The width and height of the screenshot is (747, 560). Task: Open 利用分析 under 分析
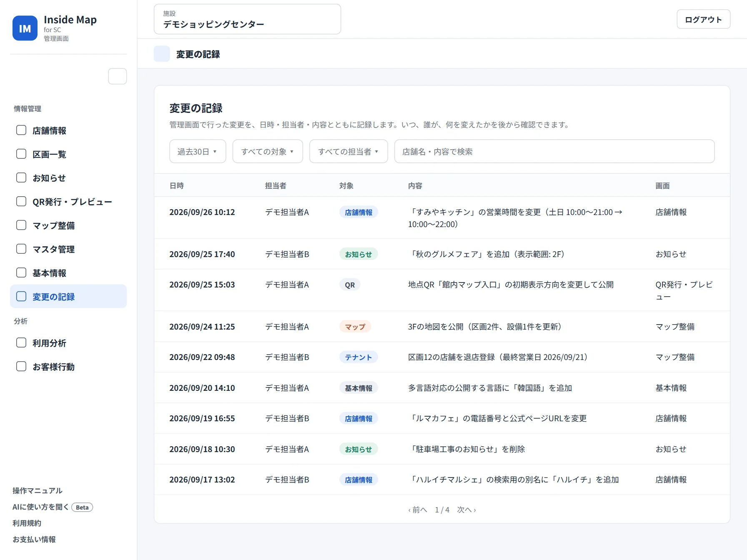(68, 343)
